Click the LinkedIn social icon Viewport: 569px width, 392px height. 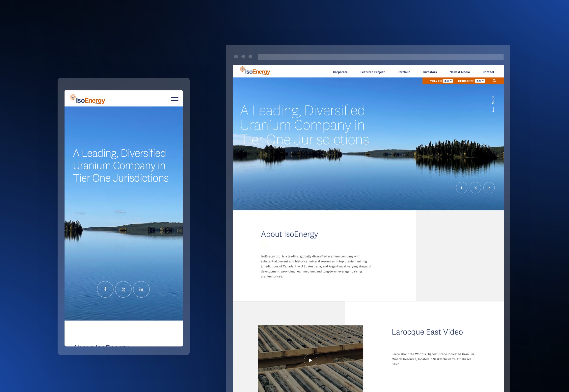pos(489,188)
